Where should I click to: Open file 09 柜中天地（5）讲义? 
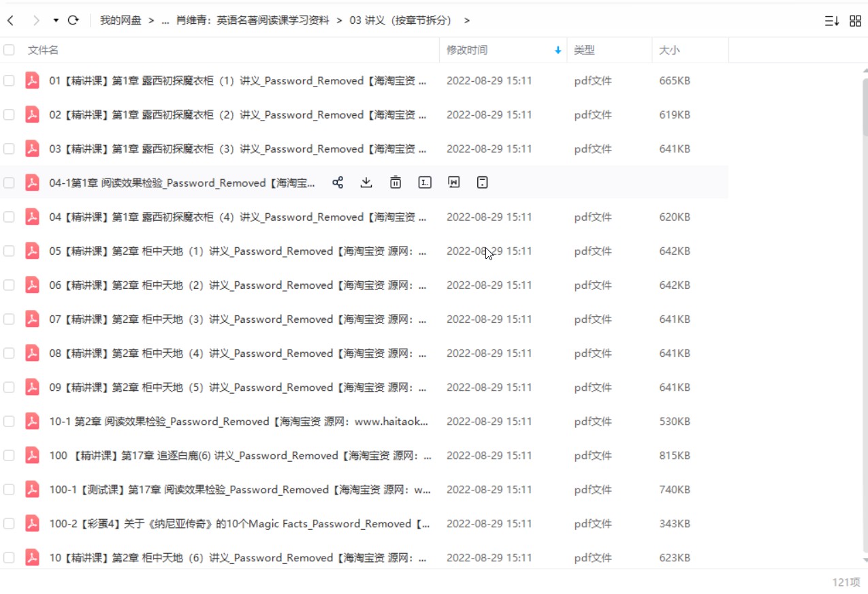[x=238, y=387]
